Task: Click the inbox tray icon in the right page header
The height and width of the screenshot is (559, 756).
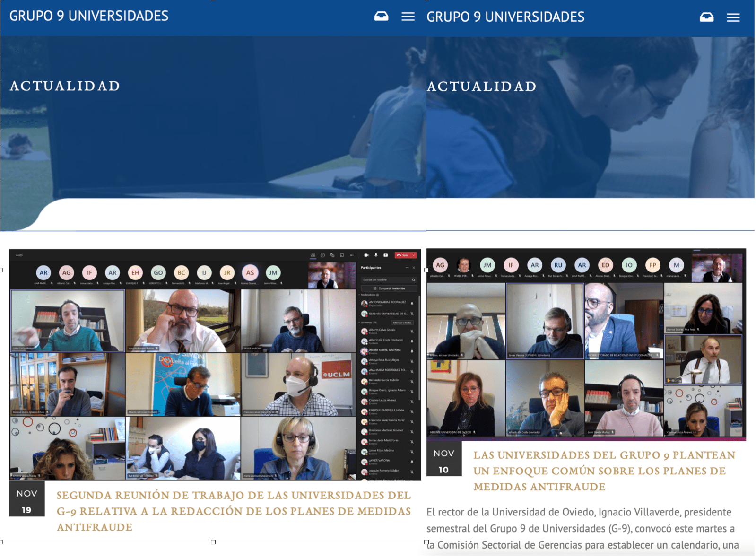Action: (706, 17)
